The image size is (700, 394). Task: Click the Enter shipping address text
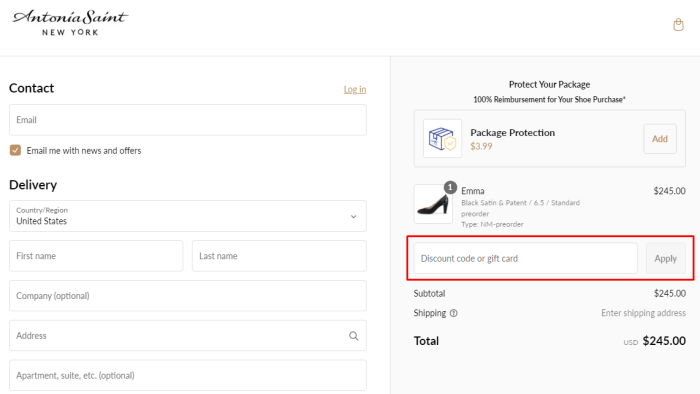point(643,313)
